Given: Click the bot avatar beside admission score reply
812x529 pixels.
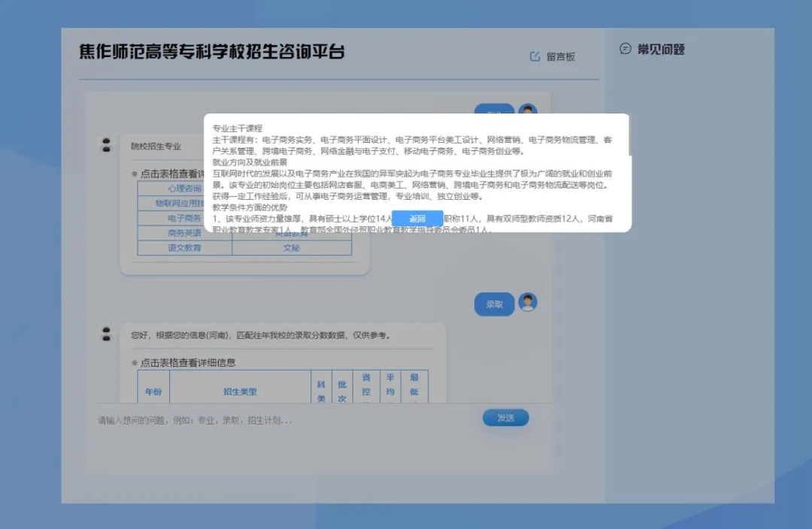Looking at the screenshot, I should 107,334.
